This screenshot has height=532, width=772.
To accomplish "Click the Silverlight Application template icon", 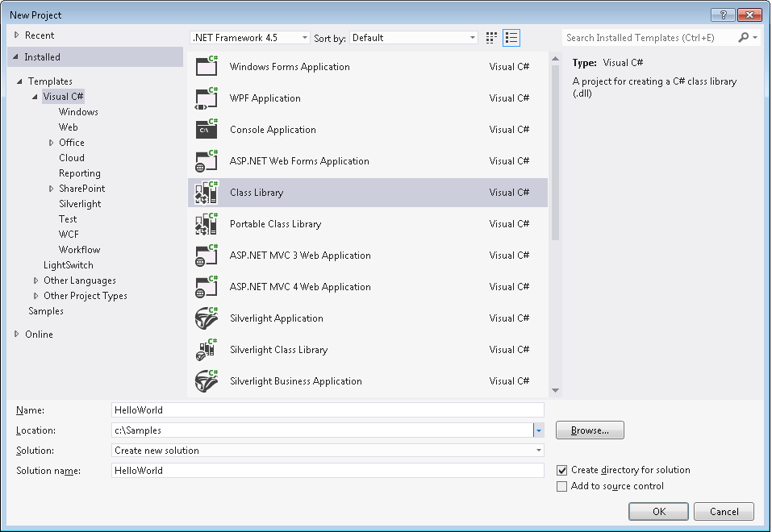I will pyautogui.click(x=207, y=318).
